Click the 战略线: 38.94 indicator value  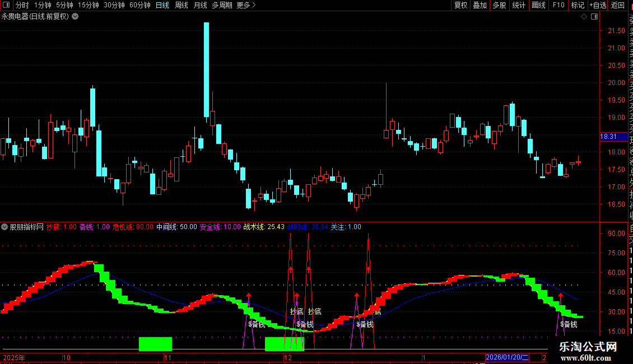(308, 227)
